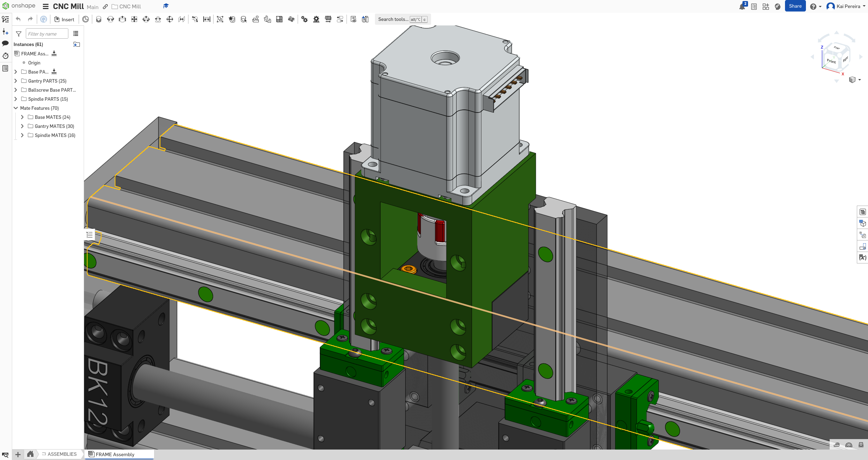Click the Share button
868x460 pixels.
click(795, 6)
